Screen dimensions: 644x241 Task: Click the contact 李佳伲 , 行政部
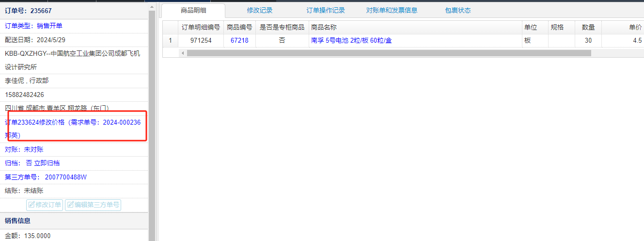click(27, 81)
